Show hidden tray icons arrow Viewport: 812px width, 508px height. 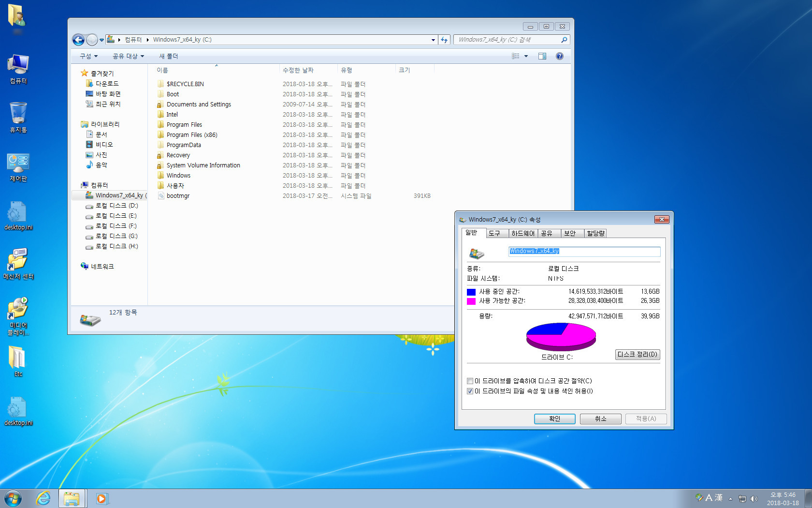point(730,499)
